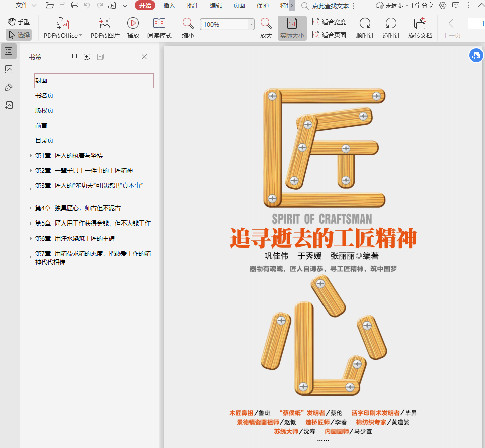Click the undo arrow icon
This screenshot has height=448, width=485.
(87, 5)
